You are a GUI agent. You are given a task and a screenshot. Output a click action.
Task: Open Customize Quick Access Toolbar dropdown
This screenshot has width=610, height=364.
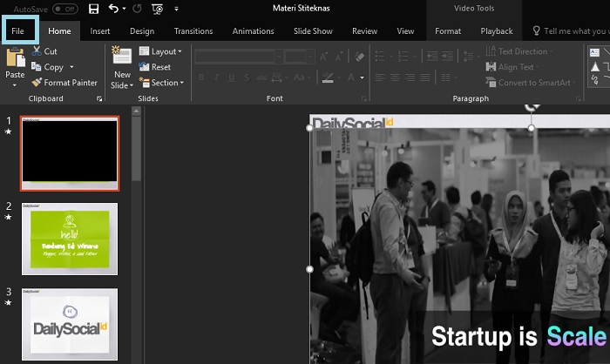(x=176, y=9)
